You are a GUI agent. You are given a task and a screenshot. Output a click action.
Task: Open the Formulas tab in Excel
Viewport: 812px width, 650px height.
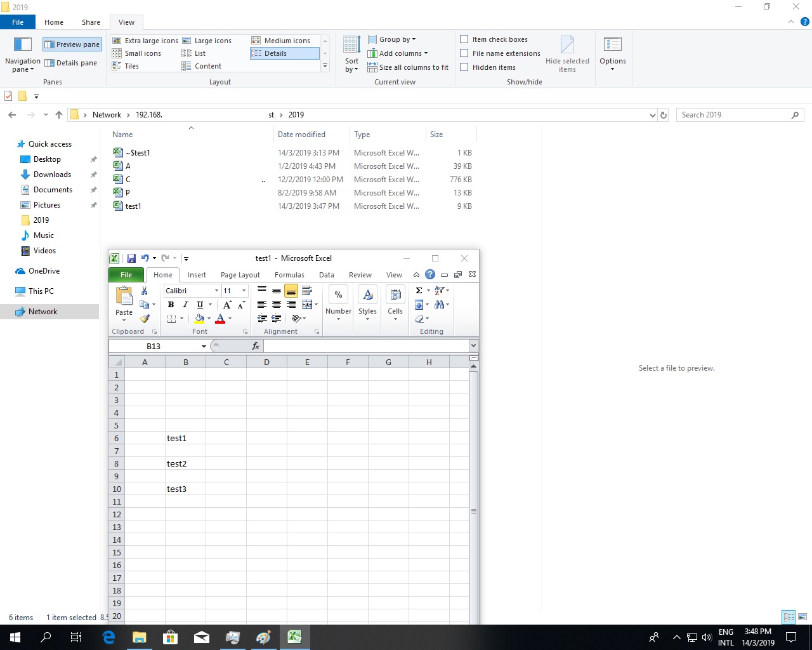pyautogui.click(x=289, y=275)
